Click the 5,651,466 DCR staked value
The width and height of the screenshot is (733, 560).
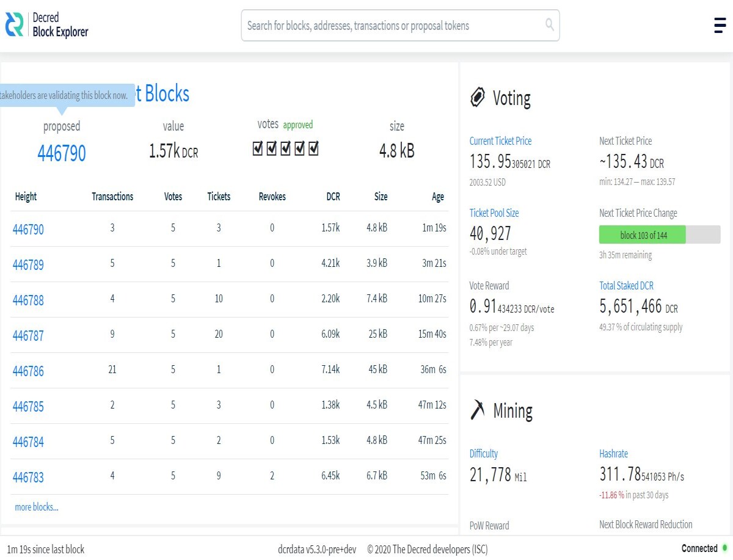638,307
